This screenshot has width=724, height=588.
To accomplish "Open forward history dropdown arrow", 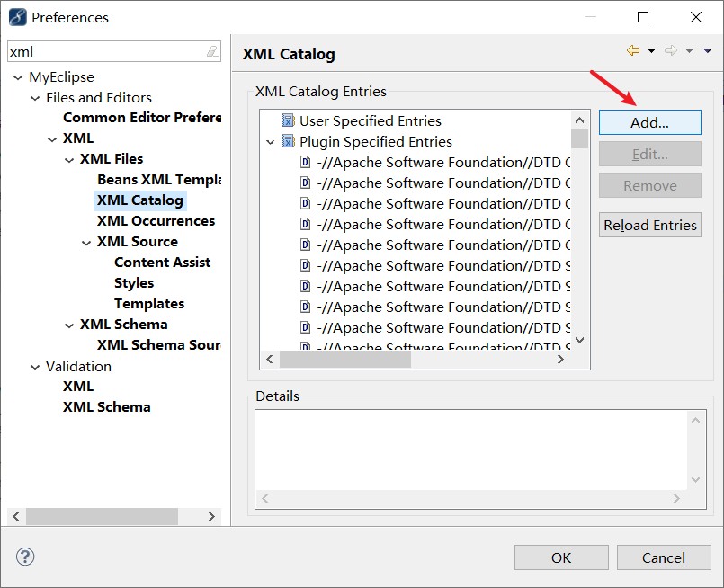I will pyautogui.click(x=689, y=50).
